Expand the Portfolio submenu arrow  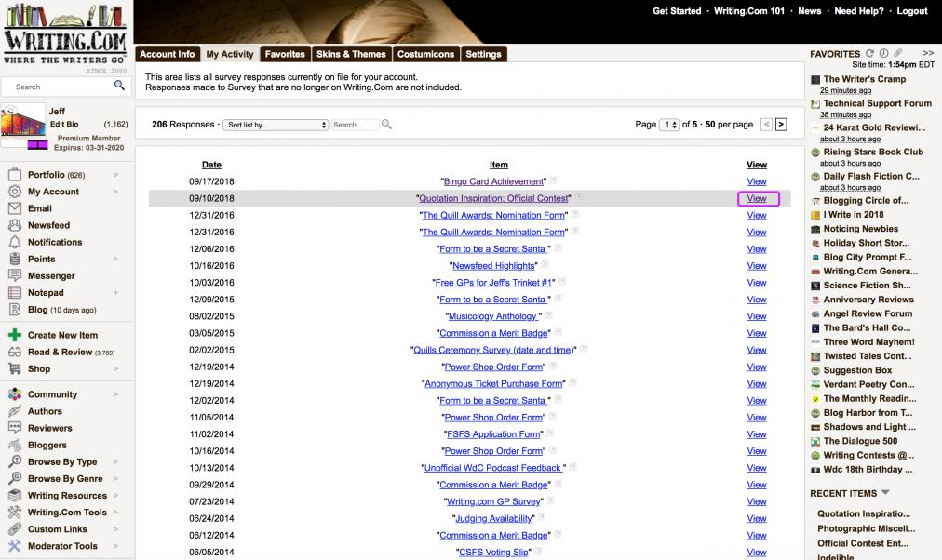point(115,175)
